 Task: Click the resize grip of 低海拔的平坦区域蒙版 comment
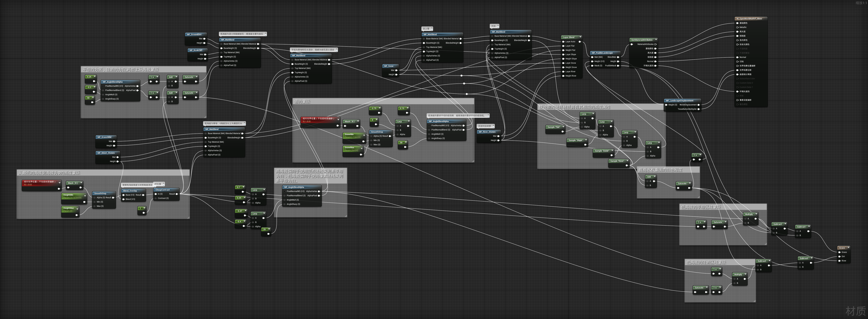tap(766, 244)
